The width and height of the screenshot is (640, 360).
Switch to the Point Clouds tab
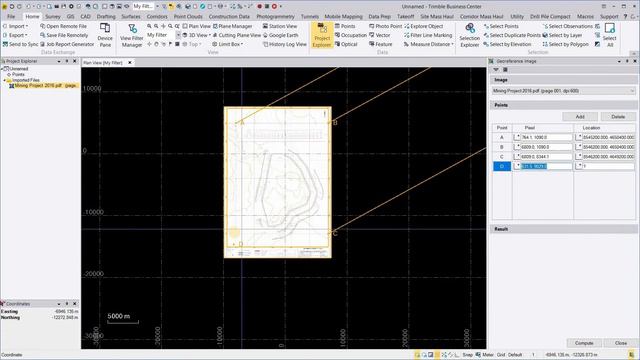click(188, 17)
